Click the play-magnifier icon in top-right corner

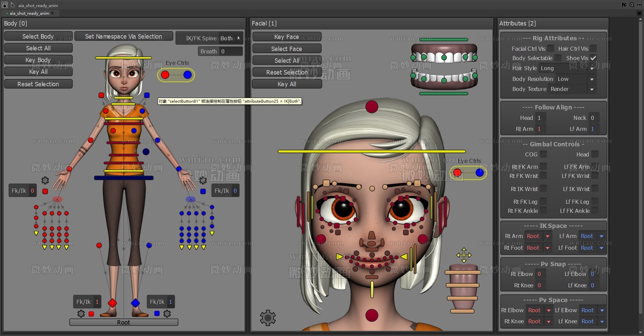pos(632,5)
